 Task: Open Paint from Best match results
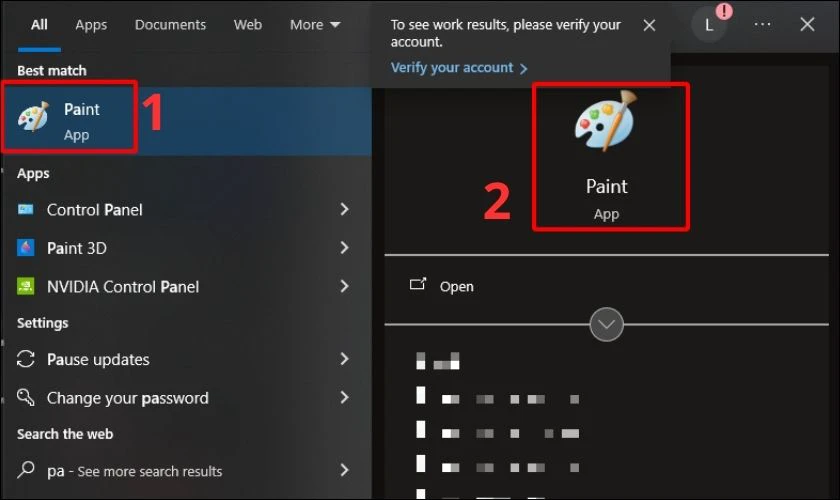tap(70, 119)
